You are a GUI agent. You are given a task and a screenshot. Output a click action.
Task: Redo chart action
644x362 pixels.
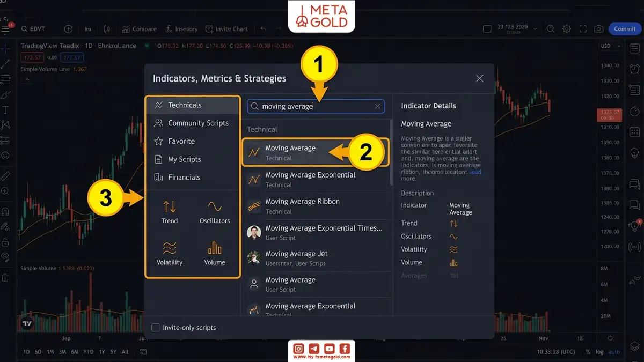point(279,29)
